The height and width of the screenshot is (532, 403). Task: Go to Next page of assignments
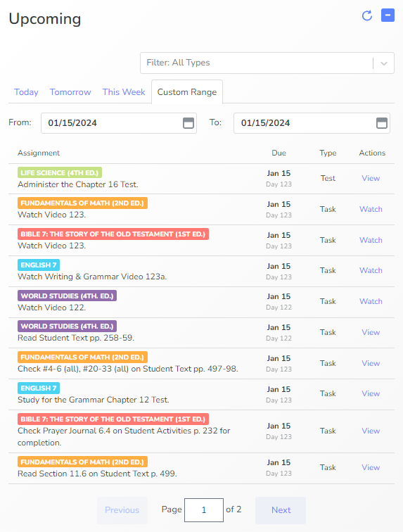pyautogui.click(x=281, y=510)
